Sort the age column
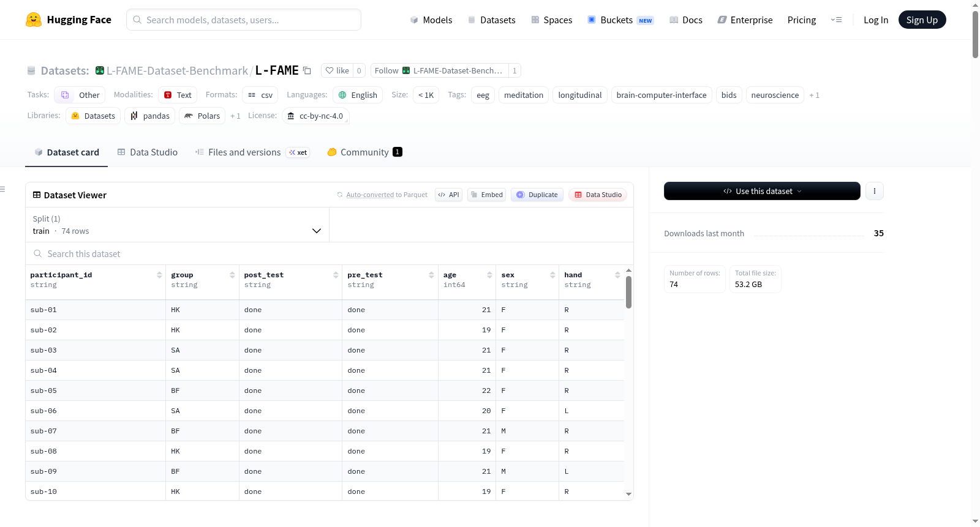 489,275
